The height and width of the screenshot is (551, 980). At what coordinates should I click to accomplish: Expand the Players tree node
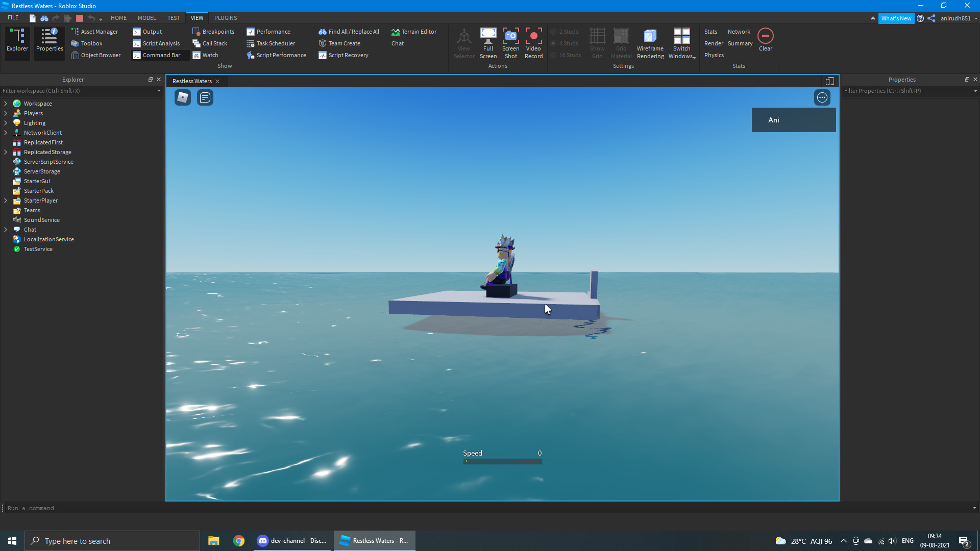pos(6,113)
